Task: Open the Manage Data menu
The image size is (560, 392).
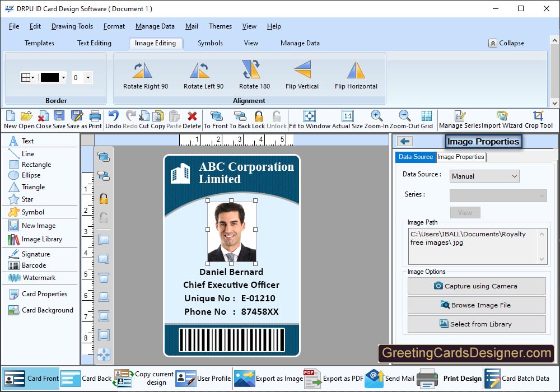Action: coord(155,26)
